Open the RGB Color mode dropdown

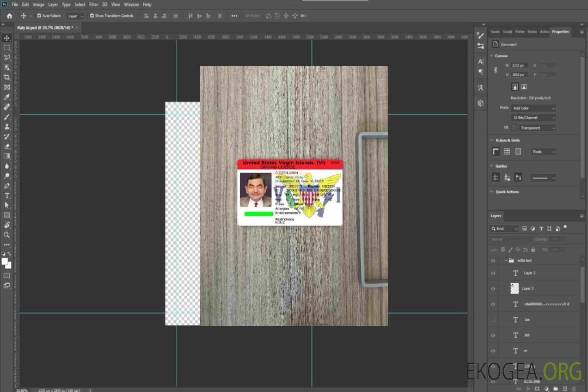(534, 108)
